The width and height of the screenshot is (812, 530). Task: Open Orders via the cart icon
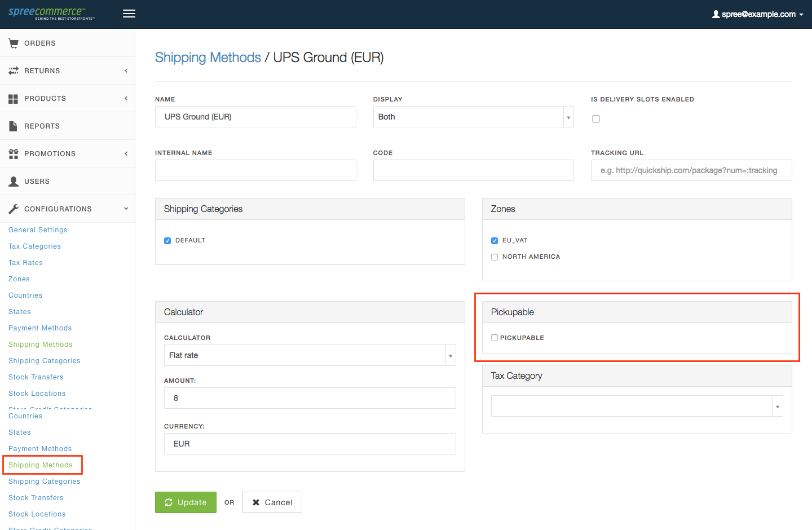(x=14, y=43)
